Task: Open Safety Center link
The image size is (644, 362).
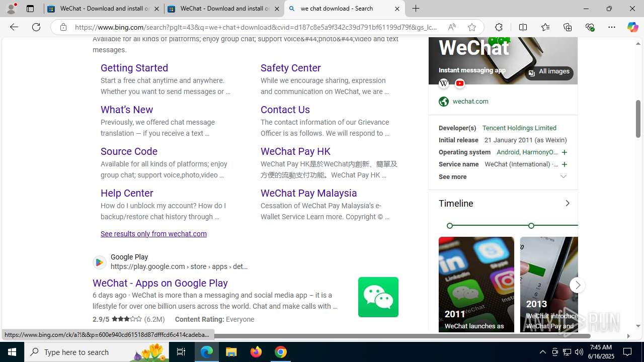Action: click(x=291, y=68)
